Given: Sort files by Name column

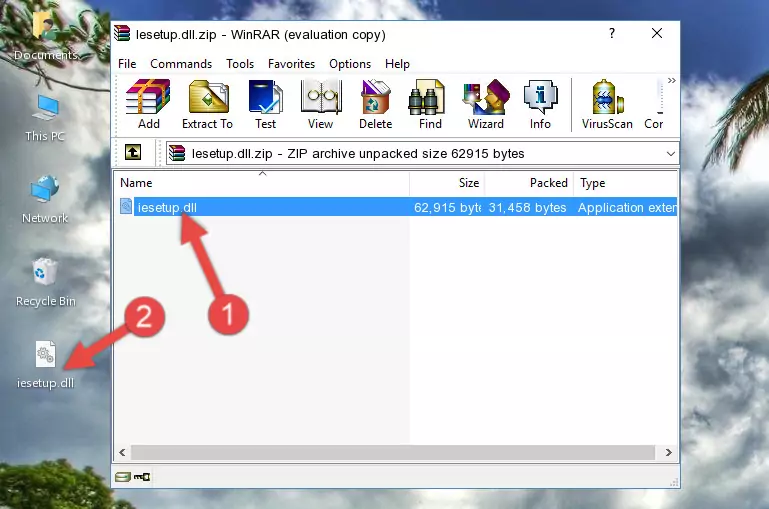Looking at the screenshot, I should pos(262,183).
